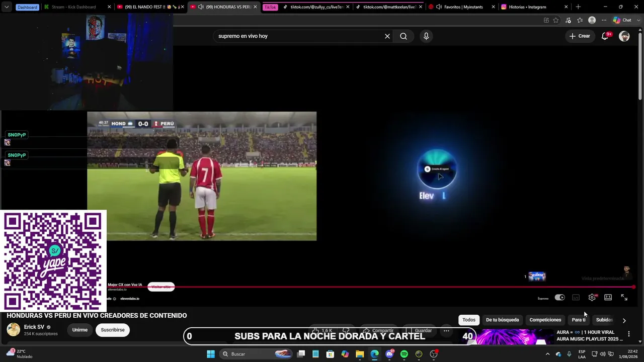The width and height of the screenshot is (644, 362).
Task: Open the browser tab list dropdown
Action: (7, 7)
